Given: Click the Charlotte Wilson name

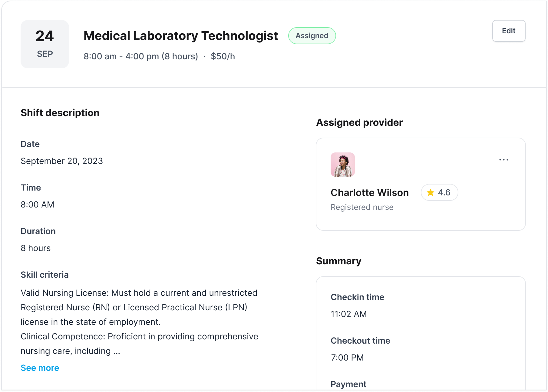Looking at the screenshot, I should coord(369,193).
